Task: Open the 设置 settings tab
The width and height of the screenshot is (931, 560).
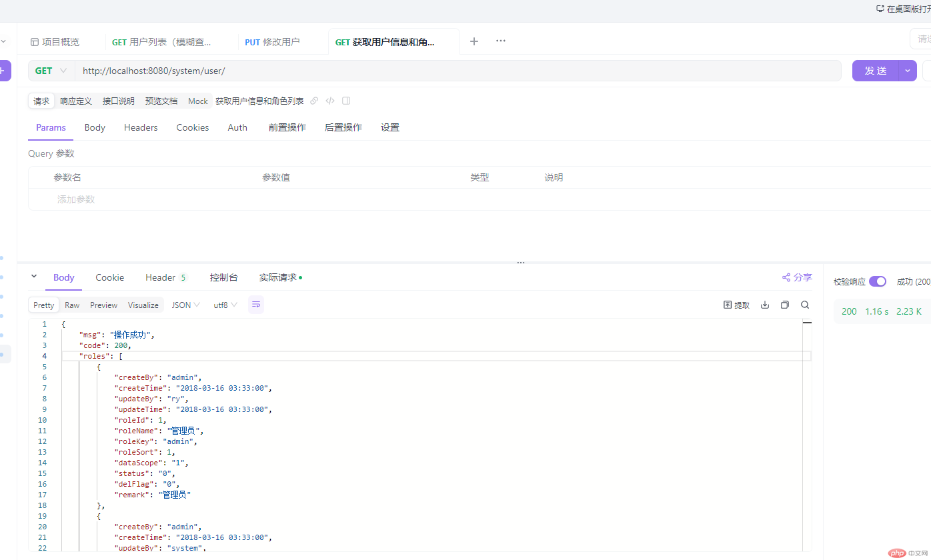Action: tap(390, 127)
